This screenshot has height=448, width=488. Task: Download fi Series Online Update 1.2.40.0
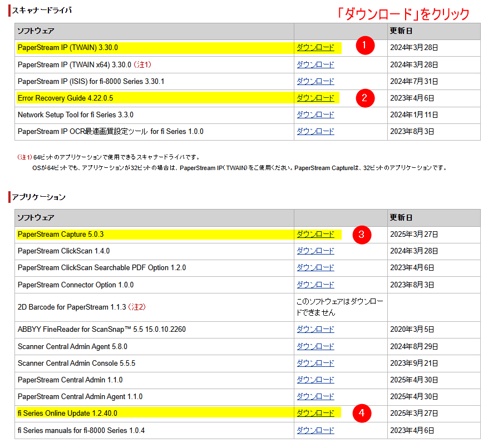[x=316, y=413]
